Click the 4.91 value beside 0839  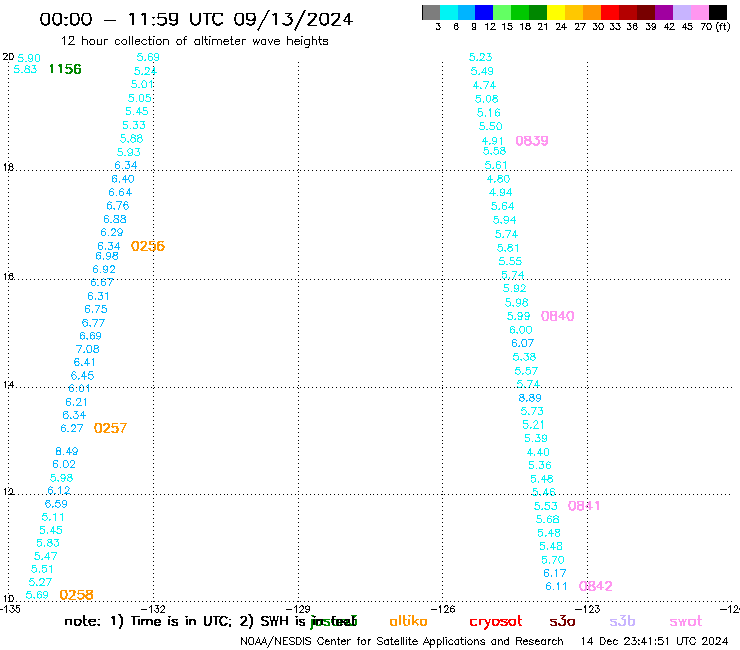click(493, 141)
